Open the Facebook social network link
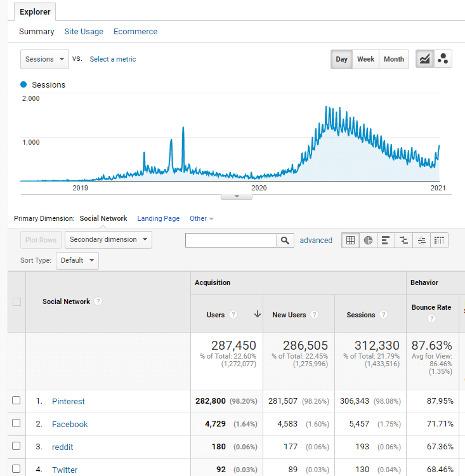This screenshot has height=476, width=465. click(x=70, y=424)
